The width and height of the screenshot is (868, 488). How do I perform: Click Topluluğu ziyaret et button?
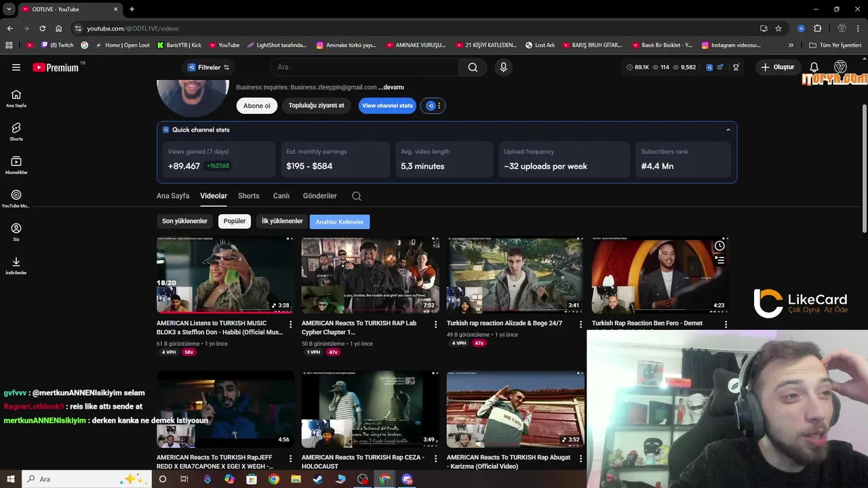pos(317,106)
